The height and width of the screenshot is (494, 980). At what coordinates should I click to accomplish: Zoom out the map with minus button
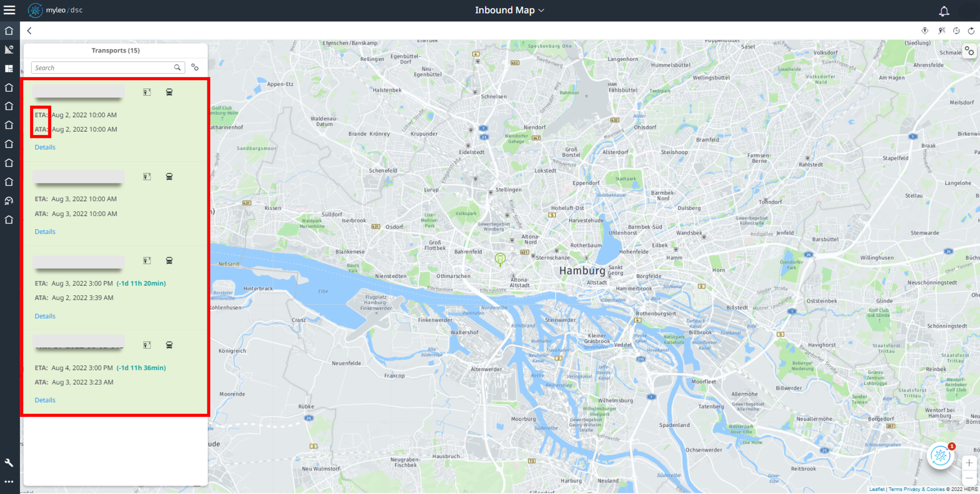pyautogui.click(x=969, y=478)
